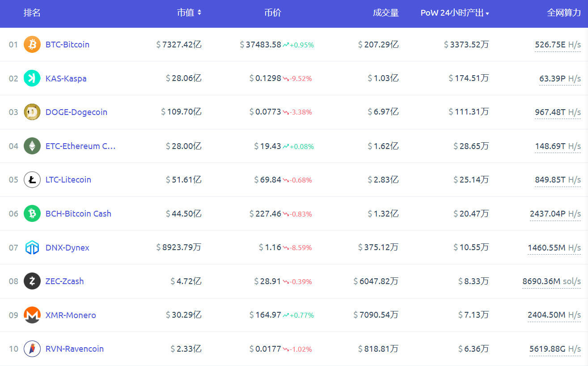The height and width of the screenshot is (366, 588).
Task: Click the Bitcoin coin logo icon
Action: [32, 44]
